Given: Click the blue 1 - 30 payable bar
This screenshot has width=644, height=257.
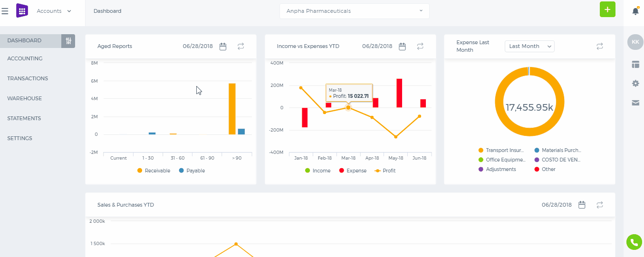Looking at the screenshot, I should click(x=152, y=133).
